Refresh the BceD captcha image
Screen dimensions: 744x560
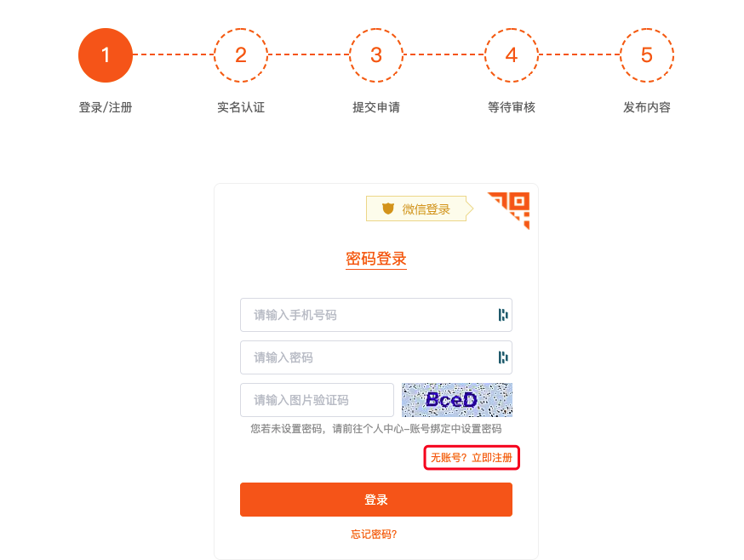tap(457, 400)
